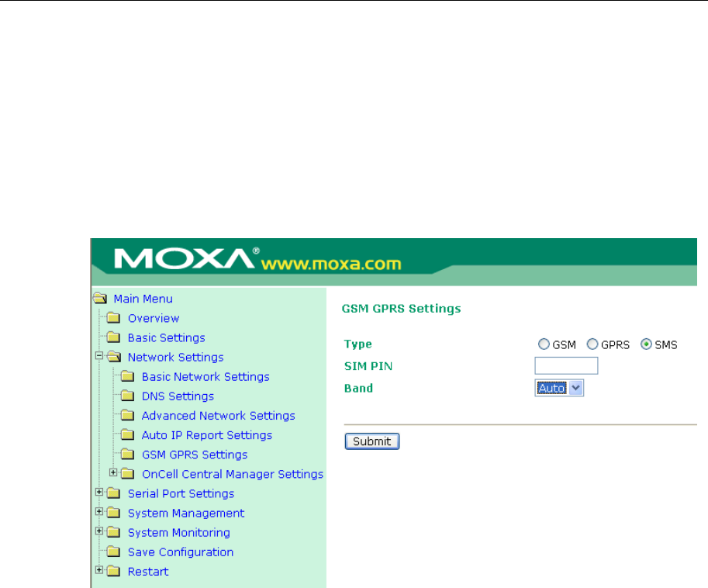Open the Band dropdown set to Auto
708x588 pixels.
point(559,388)
